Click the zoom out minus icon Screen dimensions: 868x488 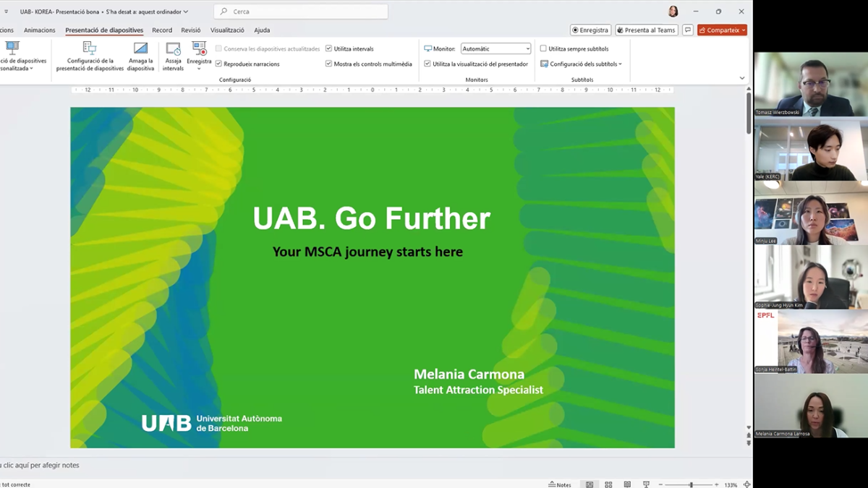pyautogui.click(x=660, y=484)
